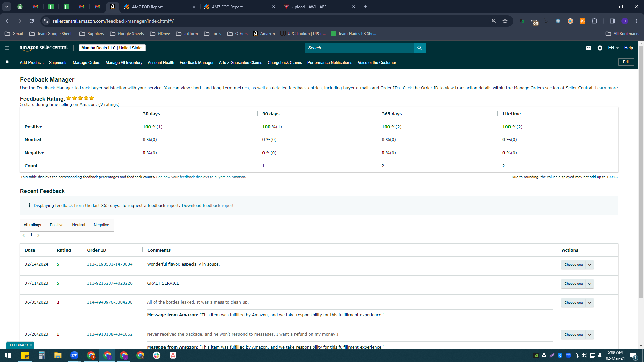Click the Help link in header
The image size is (644, 362).
click(629, 48)
